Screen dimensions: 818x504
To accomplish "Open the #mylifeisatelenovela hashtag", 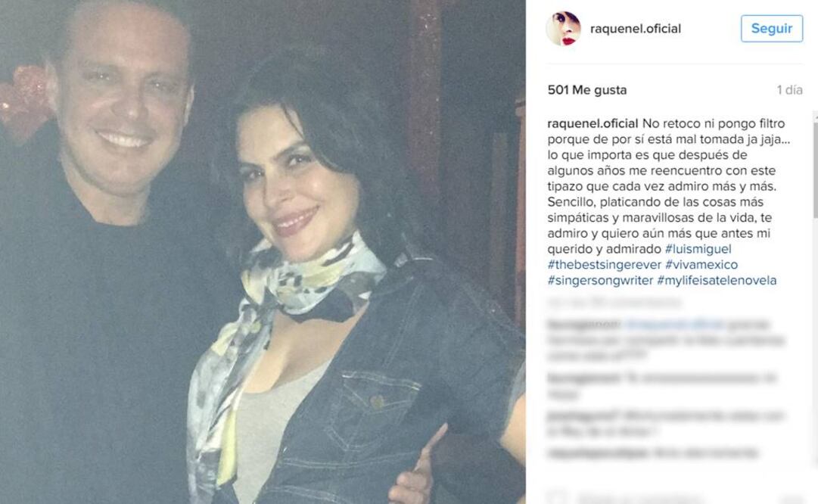I will click(x=717, y=280).
